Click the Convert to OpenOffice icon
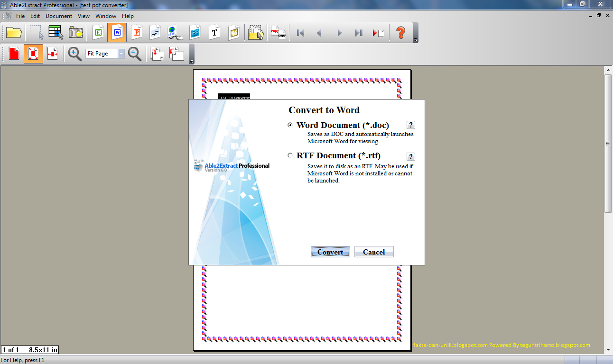The width and height of the screenshot is (613, 364). coord(156,33)
